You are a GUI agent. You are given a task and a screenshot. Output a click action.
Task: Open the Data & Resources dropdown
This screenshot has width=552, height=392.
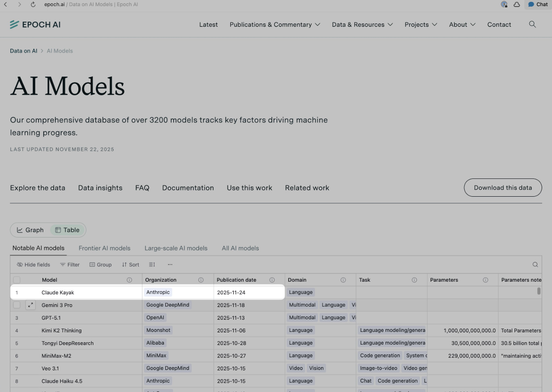362,24
